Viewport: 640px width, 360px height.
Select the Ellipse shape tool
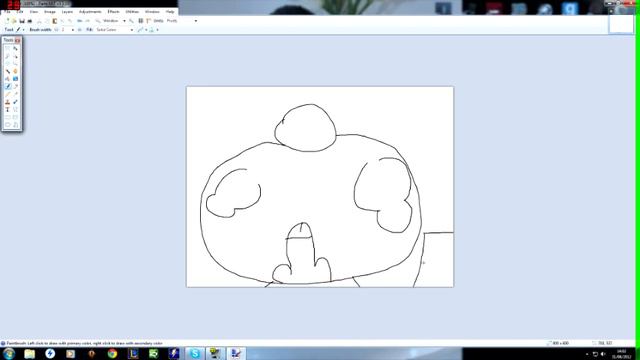point(8,125)
